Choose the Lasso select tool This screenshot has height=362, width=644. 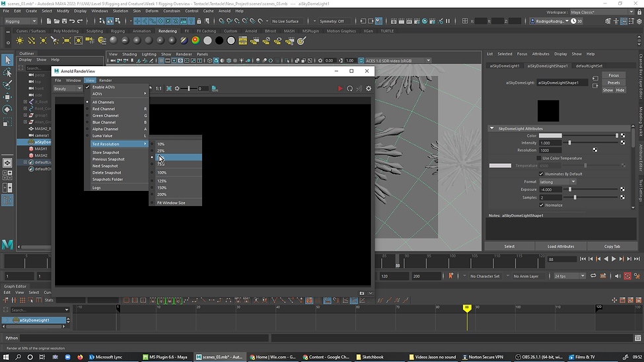7,73
